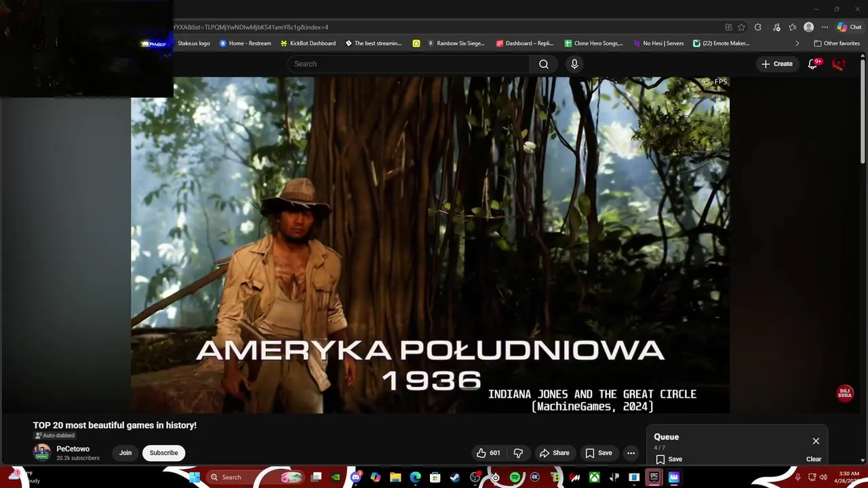Open Epic Games Launcher from taskbar
The height and width of the screenshot is (488, 868).
(654, 477)
